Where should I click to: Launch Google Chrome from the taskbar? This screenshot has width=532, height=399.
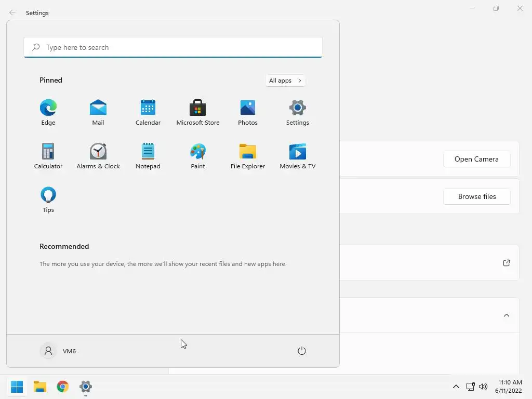point(63,387)
